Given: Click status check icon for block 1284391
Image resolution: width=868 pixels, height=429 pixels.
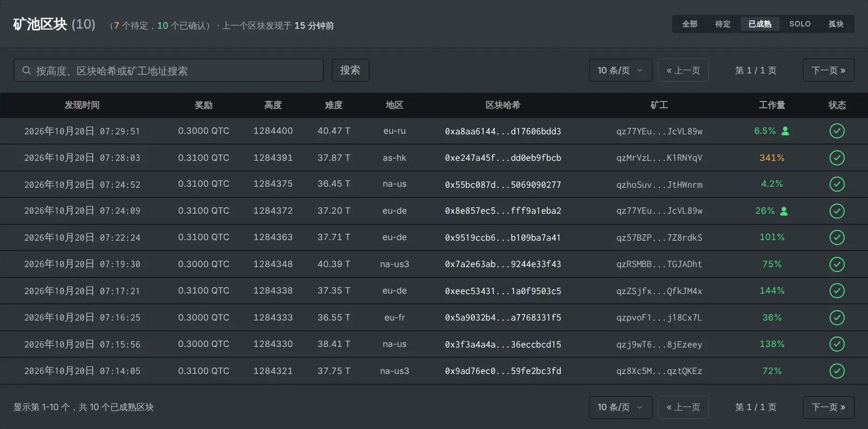Looking at the screenshot, I should (837, 158).
